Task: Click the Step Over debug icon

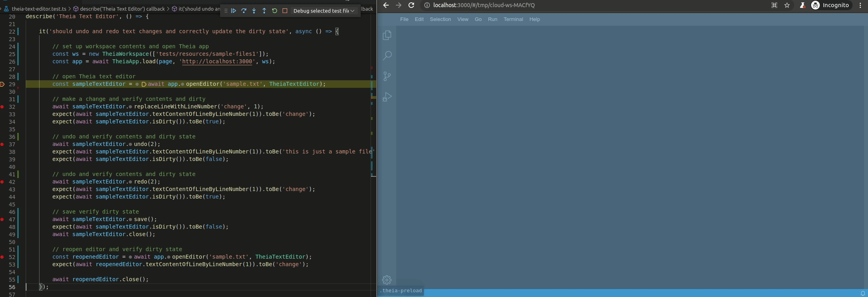Action: point(244,11)
